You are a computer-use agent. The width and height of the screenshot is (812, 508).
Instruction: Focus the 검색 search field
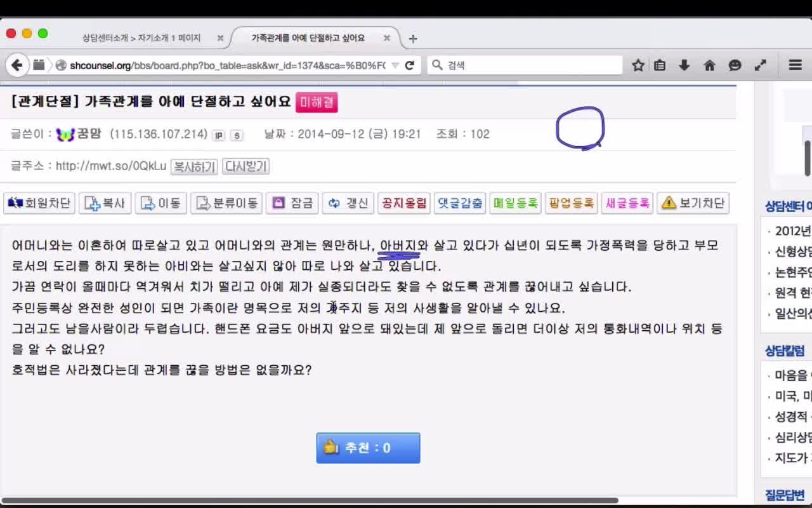point(525,65)
